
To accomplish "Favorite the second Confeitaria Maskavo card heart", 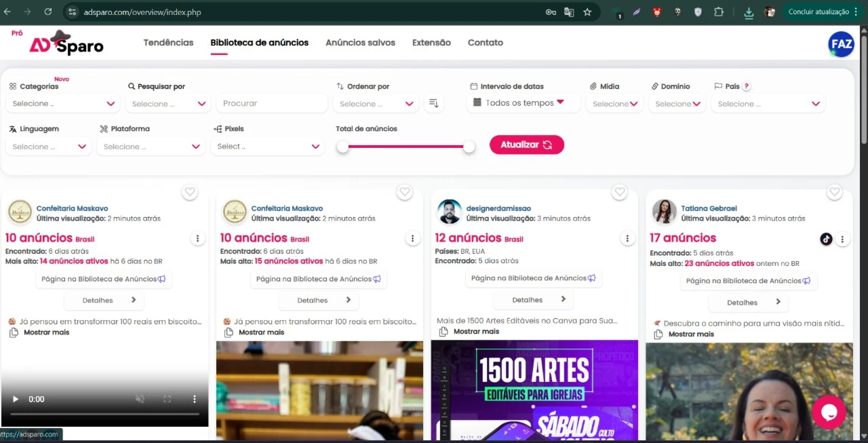I will (x=405, y=193).
